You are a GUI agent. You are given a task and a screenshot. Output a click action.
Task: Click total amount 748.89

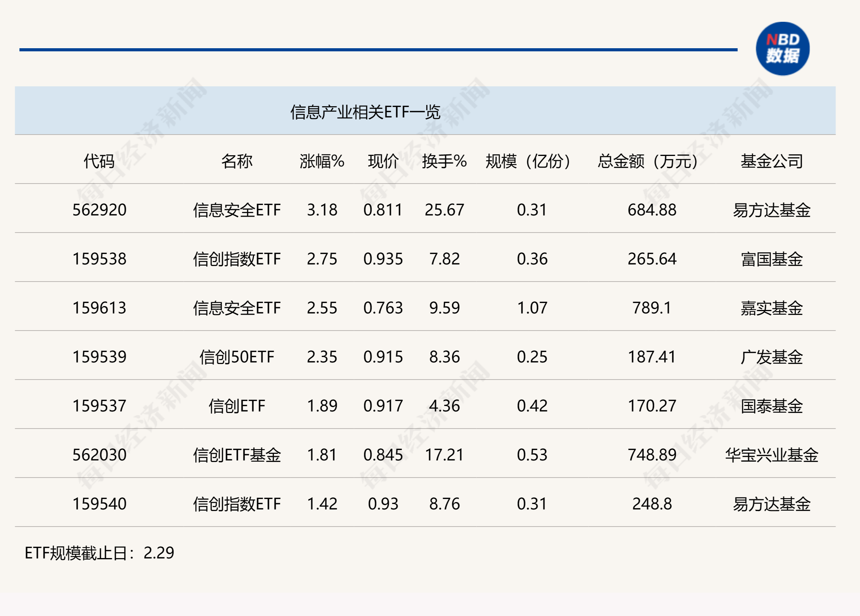point(652,455)
